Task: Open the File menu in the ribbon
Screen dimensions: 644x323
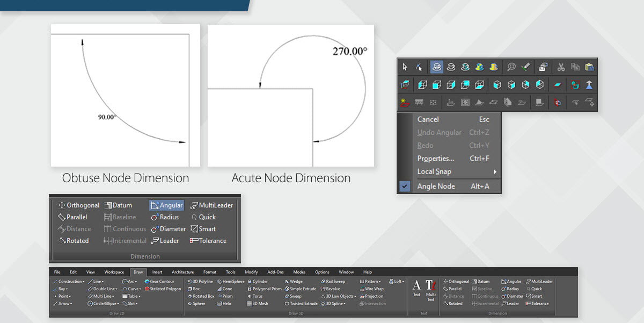Action: coord(57,272)
